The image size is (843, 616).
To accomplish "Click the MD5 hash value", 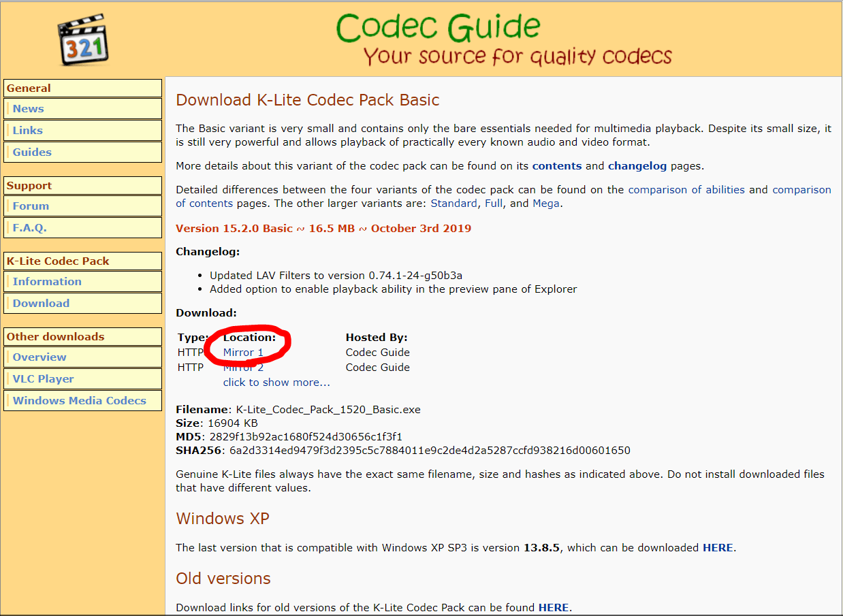I will (x=305, y=437).
